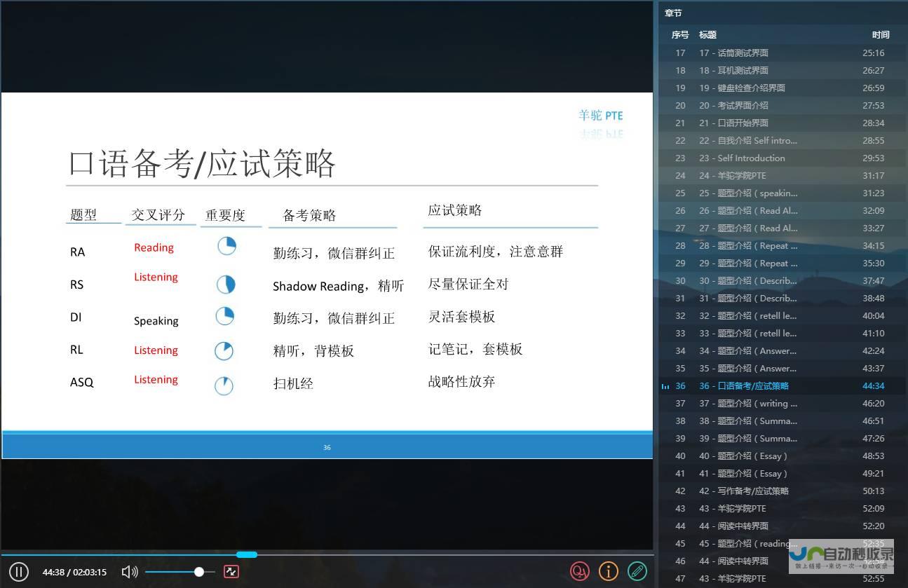Select chapter 27 at 33:27
The height and width of the screenshot is (588, 908).
click(x=782, y=228)
